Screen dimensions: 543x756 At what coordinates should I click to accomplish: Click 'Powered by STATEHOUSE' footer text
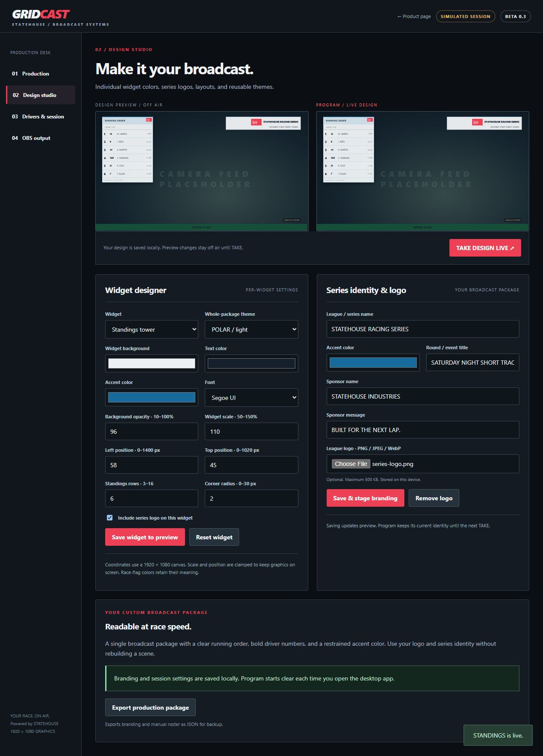point(34,724)
